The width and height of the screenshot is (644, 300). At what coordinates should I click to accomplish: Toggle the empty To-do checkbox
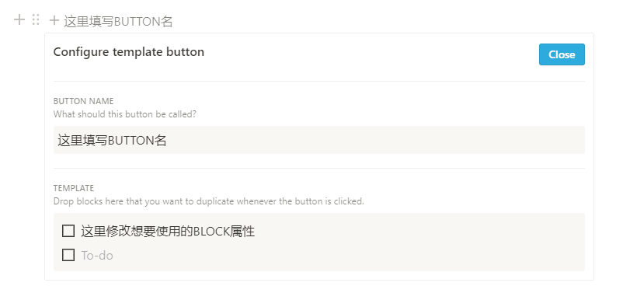click(x=68, y=255)
